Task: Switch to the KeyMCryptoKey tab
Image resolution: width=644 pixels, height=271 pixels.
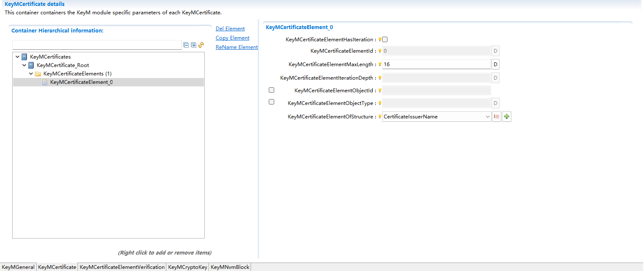Action: pyautogui.click(x=187, y=267)
